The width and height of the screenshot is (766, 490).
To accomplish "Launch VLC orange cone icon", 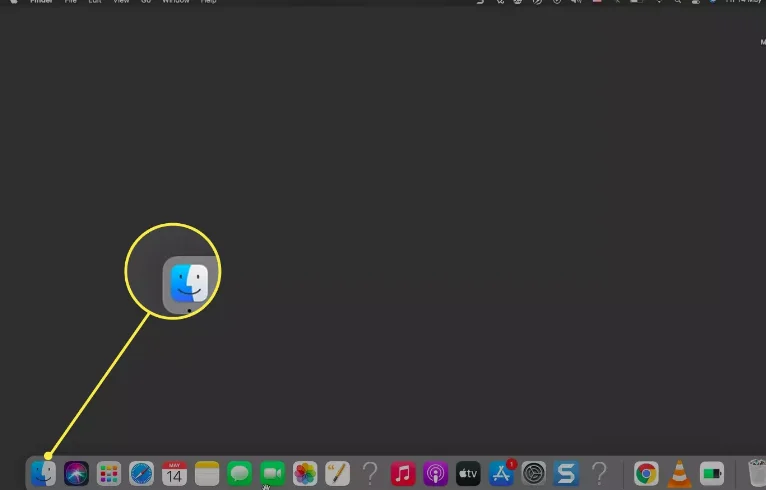I will tap(679, 473).
